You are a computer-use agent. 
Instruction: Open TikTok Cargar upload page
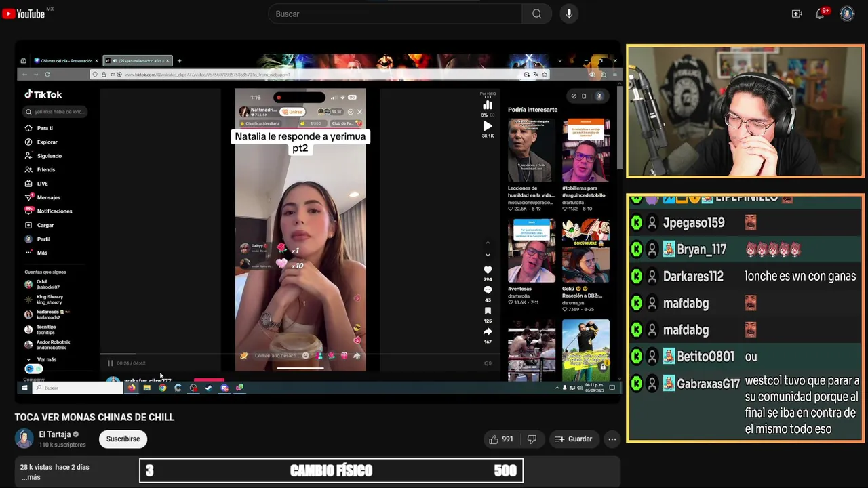(39, 225)
